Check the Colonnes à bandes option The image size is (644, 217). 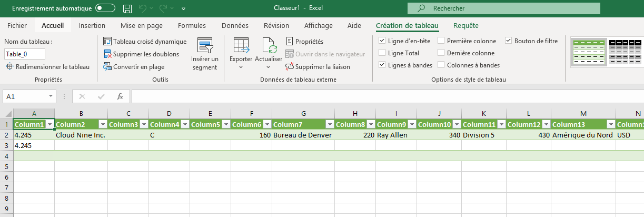point(441,65)
